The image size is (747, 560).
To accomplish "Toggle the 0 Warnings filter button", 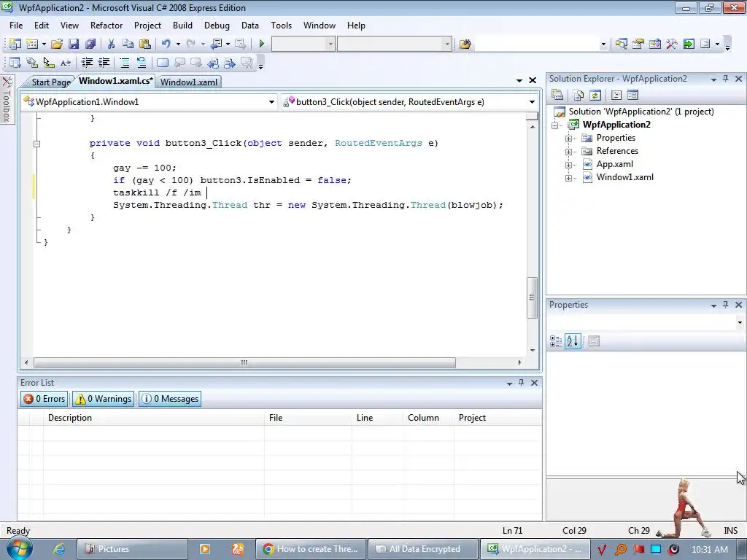I will (x=103, y=399).
